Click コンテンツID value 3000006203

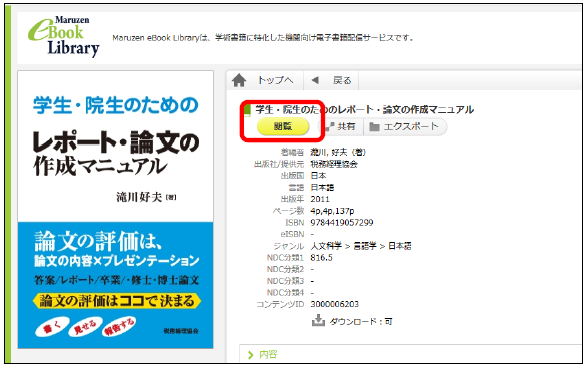[334, 304]
